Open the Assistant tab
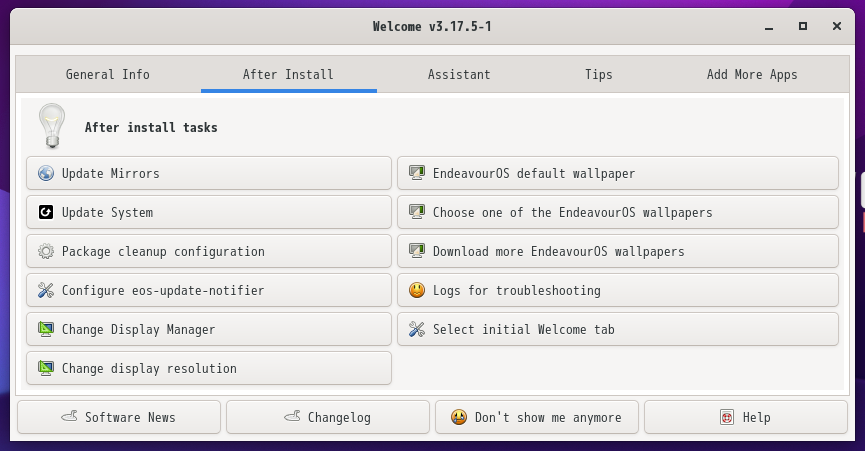The width and height of the screenshot is (865, 451). [459, 74]
